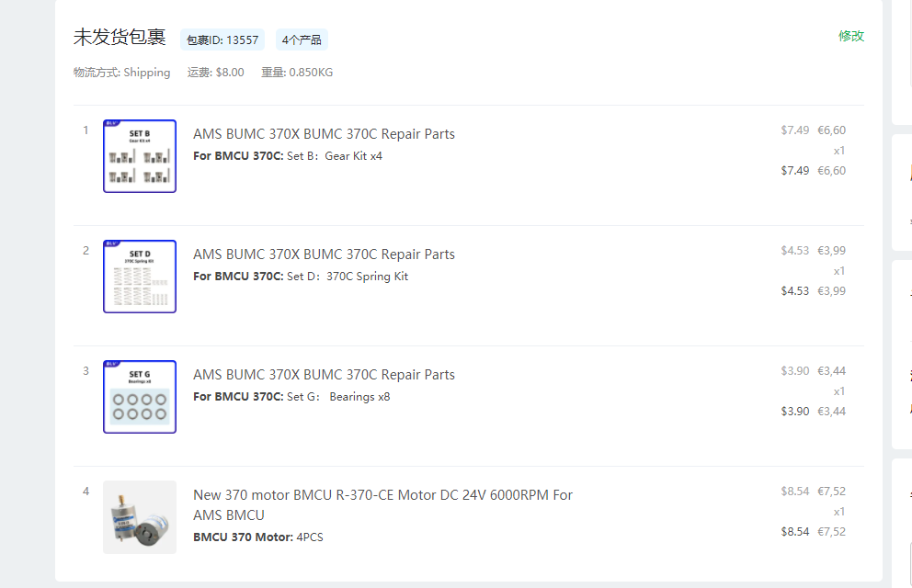Click the 未发货包裹 heading
The width and height of the screenshot is (912, 588).
[x=120, y=38]
